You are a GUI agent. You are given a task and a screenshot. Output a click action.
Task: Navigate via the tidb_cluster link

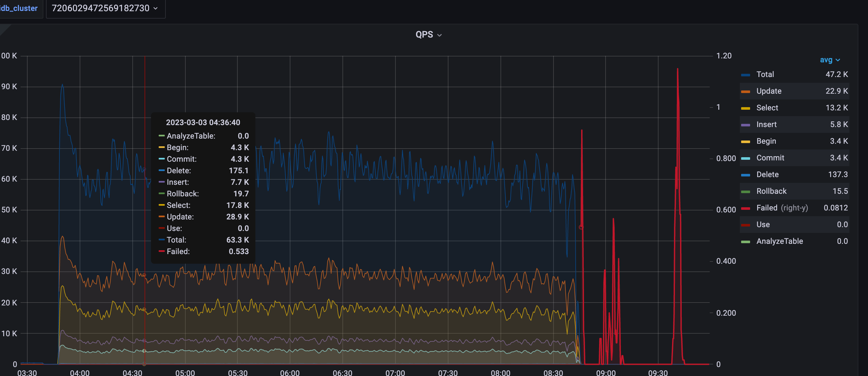click(x=19, y=8)
